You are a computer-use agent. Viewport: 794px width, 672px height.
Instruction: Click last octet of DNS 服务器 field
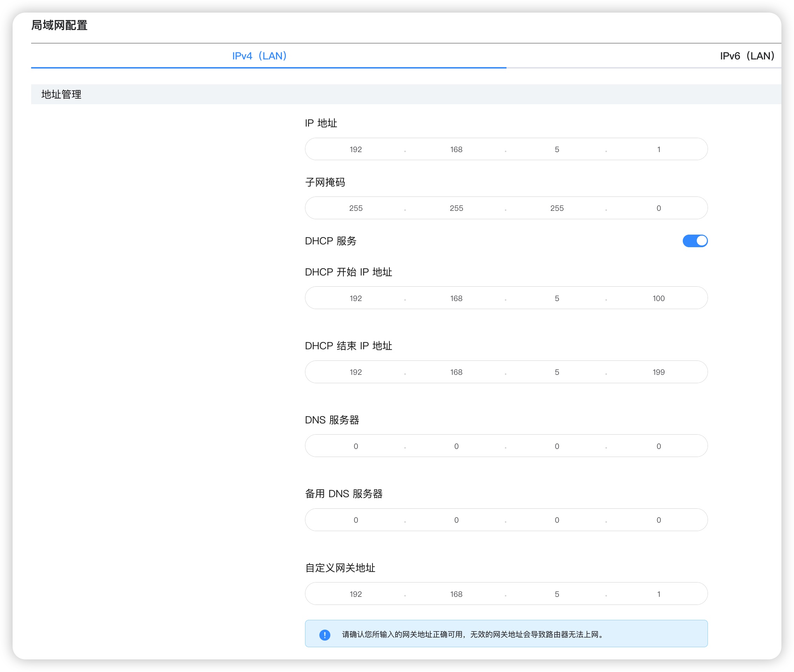(658, 446)
